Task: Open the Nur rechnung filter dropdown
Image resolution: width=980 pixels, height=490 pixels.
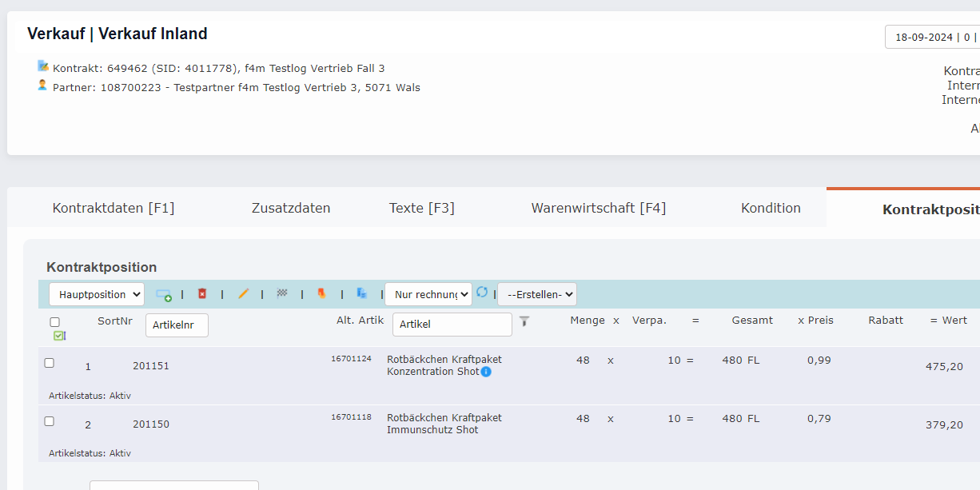Action: 428,294
